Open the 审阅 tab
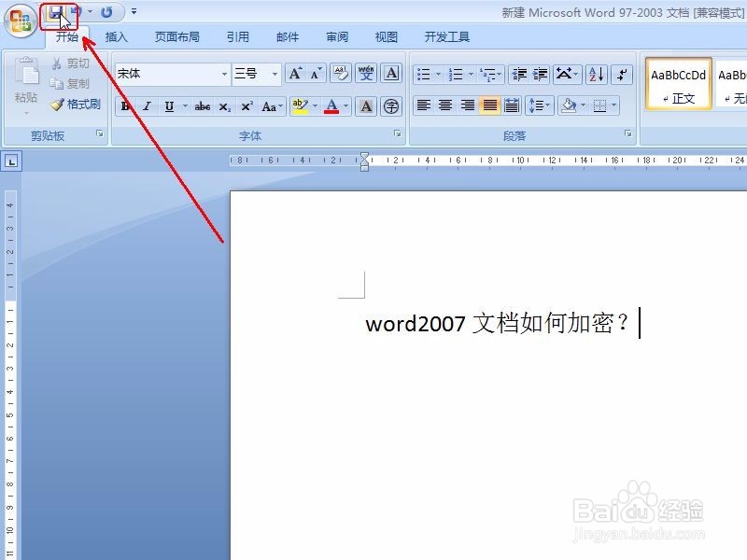747x560 pixels. tap(337, 37)
